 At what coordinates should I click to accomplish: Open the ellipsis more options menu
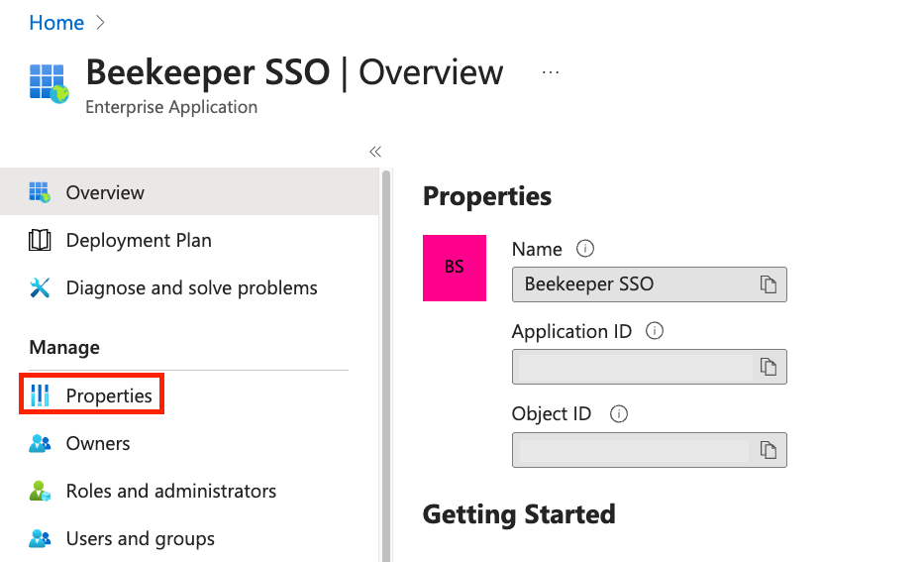[x=551, y=72]
